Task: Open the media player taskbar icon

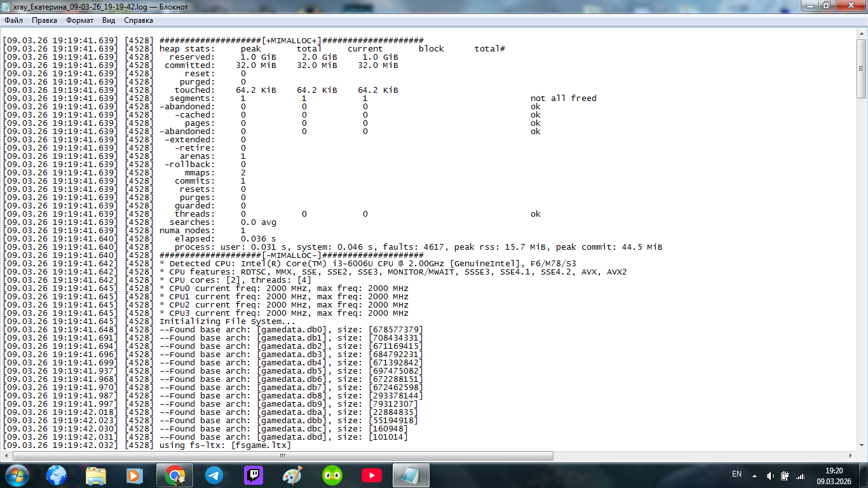Action: [135, 475]
